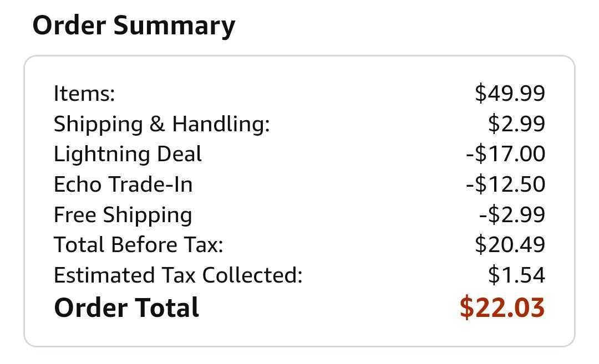Viewport: 599px width, 364px height.
Task: Click 'Shipping' in the Shipping & Handling row
Action: [98, 124]
